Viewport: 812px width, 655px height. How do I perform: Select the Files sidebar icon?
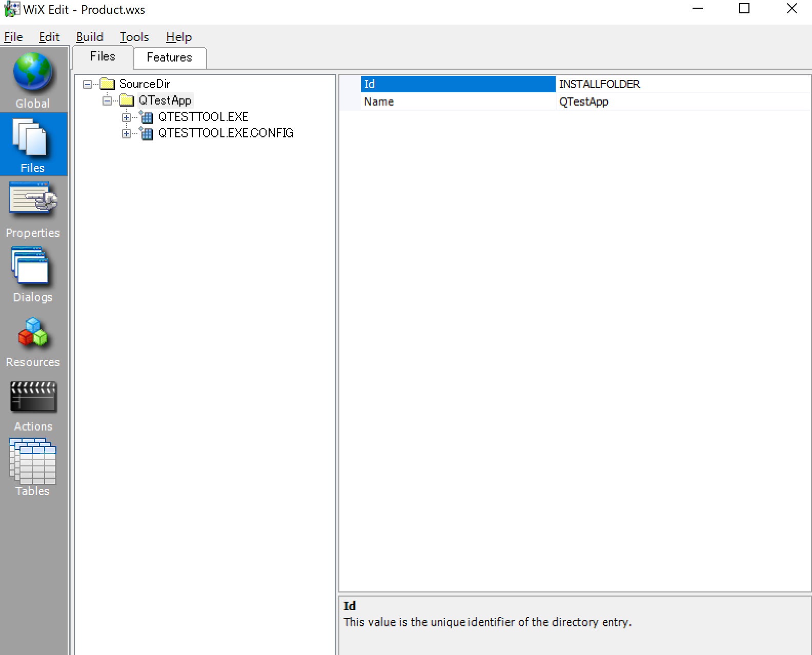point(33,145)
